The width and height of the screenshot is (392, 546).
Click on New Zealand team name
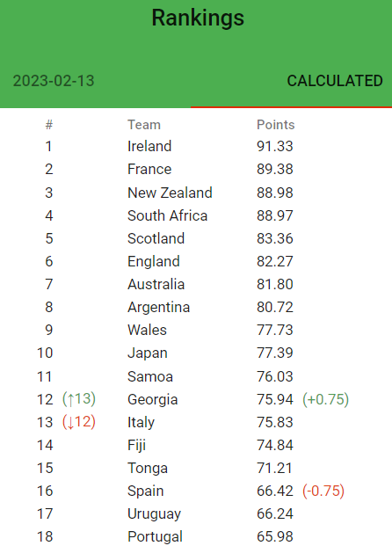click(x=170, y=193)
